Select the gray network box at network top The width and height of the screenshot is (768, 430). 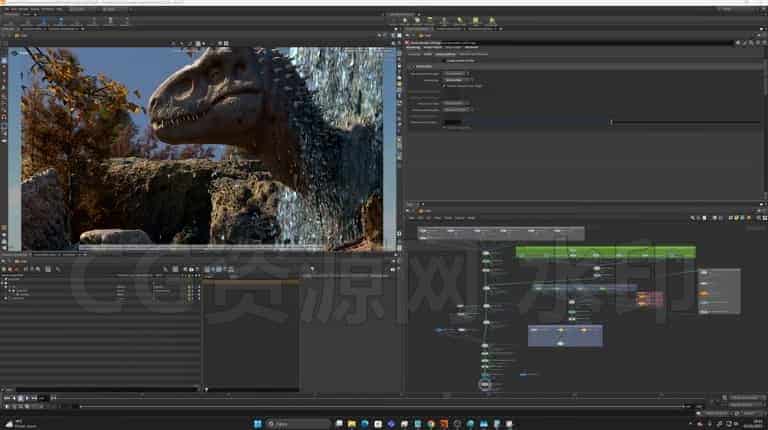pyautogui.click(x=501, y=233)
